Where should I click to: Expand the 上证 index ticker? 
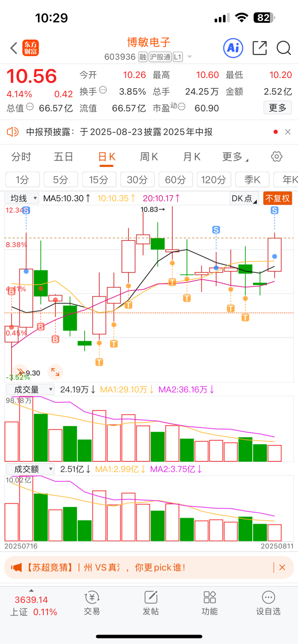click(34, 605)
